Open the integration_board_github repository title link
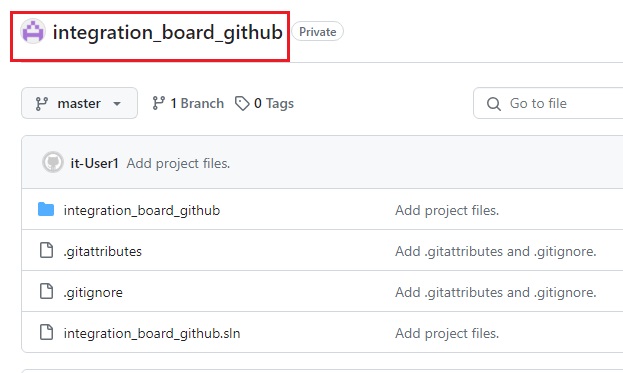Image resolution: width=623 pixels, height=373 pixels. [168, 32]
